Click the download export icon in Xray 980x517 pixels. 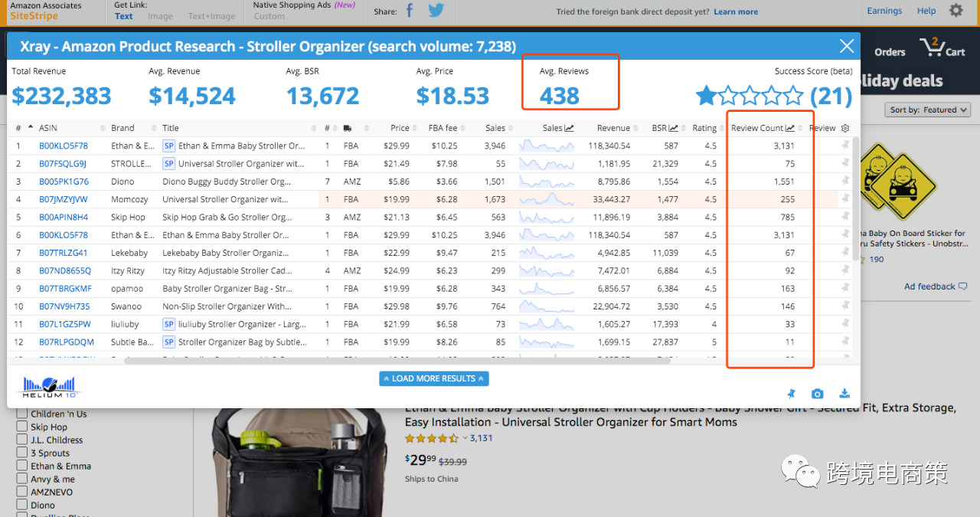click(x=844, y=394)
